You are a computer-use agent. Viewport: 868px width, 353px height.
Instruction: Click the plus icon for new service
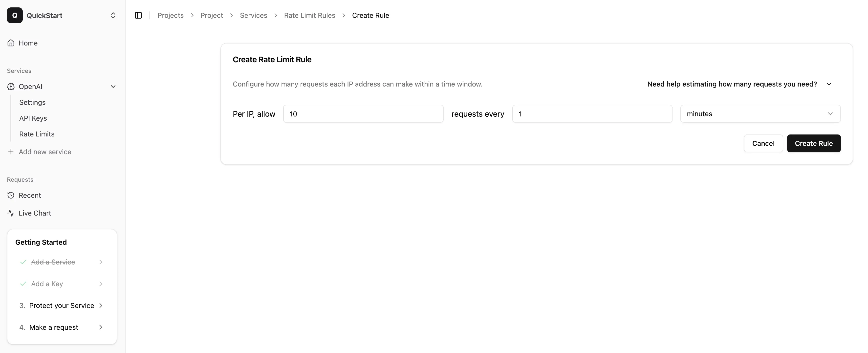[x=11, y=152]
